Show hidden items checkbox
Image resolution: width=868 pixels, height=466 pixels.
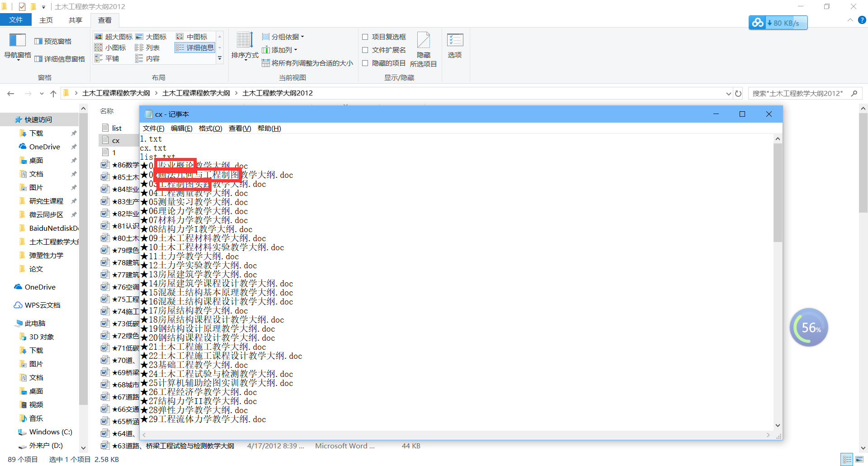pos(365,63)
